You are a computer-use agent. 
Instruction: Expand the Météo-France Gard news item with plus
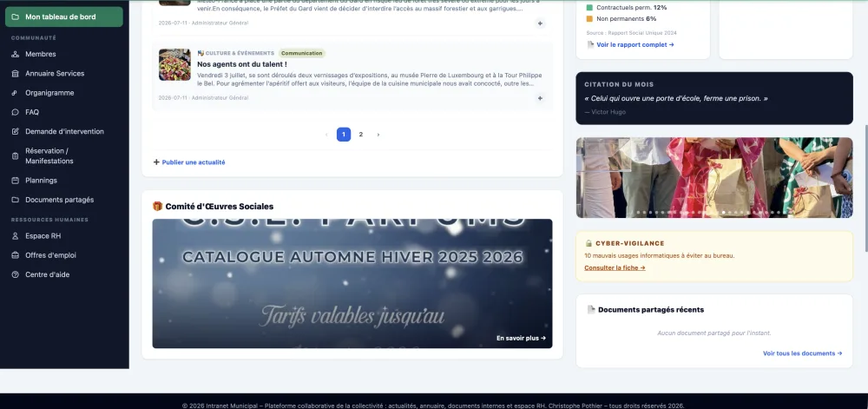point(540,23)
